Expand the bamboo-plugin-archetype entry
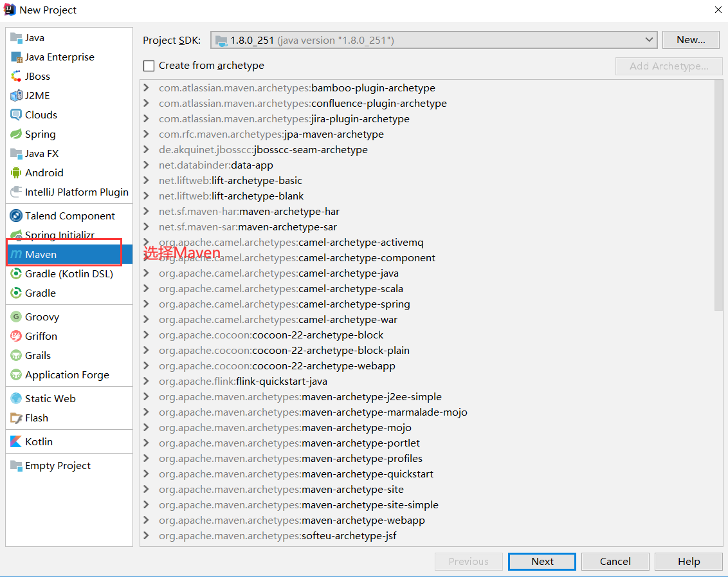 point(146,88)
